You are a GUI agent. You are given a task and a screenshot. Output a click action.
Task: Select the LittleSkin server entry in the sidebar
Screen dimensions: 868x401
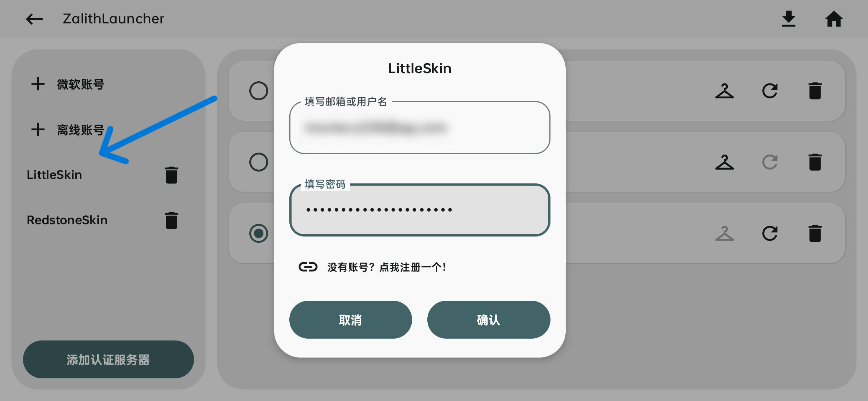pos(54,175)
